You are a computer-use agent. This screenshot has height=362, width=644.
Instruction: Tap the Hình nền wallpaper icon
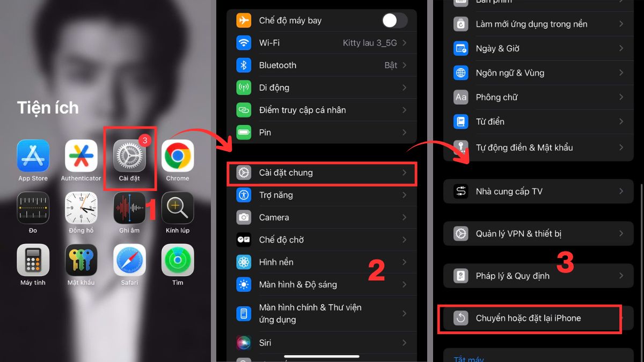click(244, 262)
